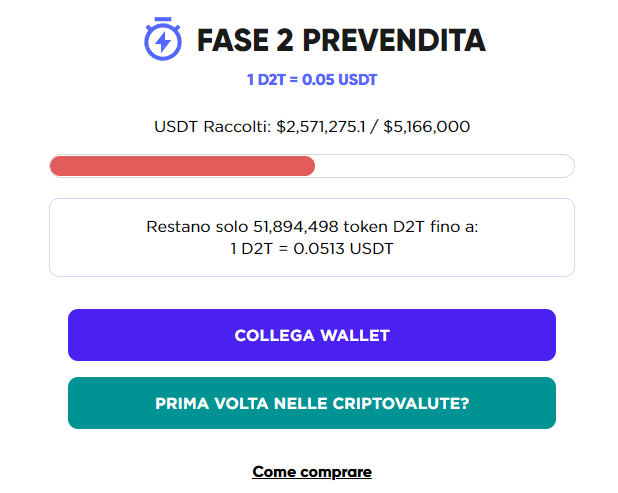Click the USDT Raccolti label
This screenshot has height=493, width=618.
point(213,127)
